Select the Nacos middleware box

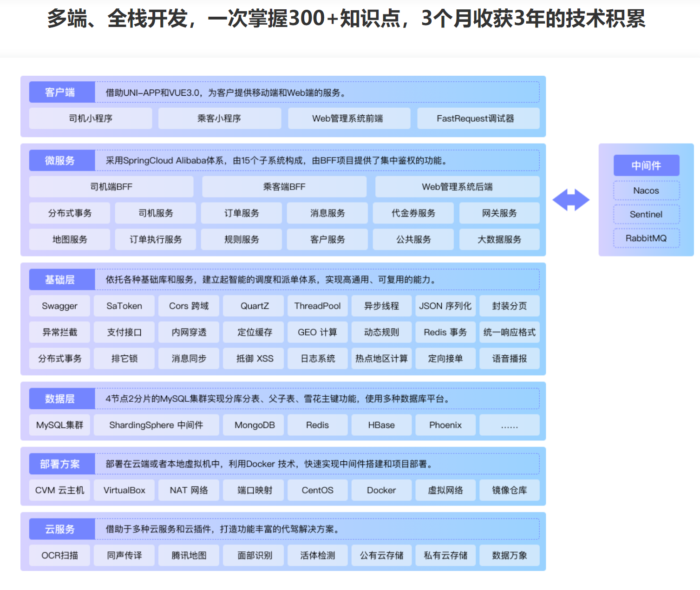point(646,190)
